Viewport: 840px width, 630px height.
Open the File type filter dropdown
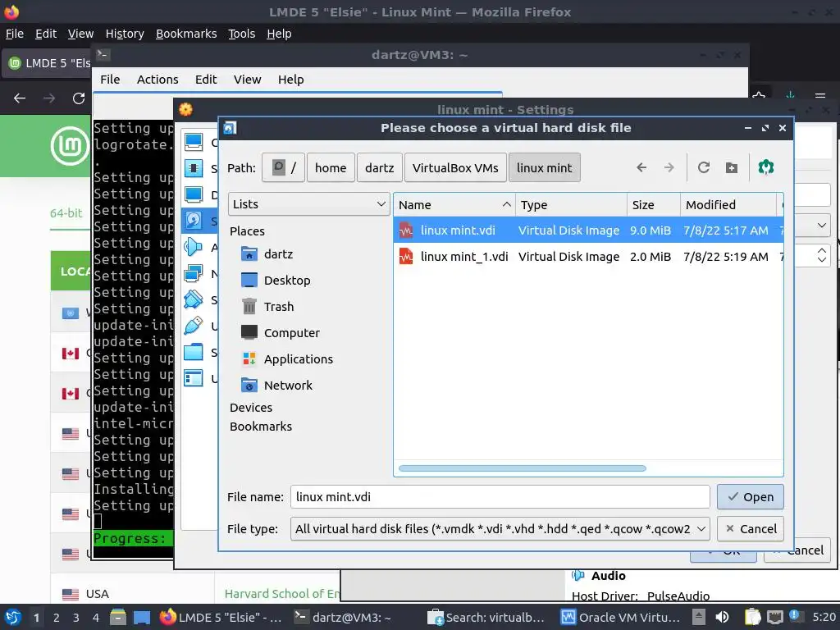coord(500,529)
